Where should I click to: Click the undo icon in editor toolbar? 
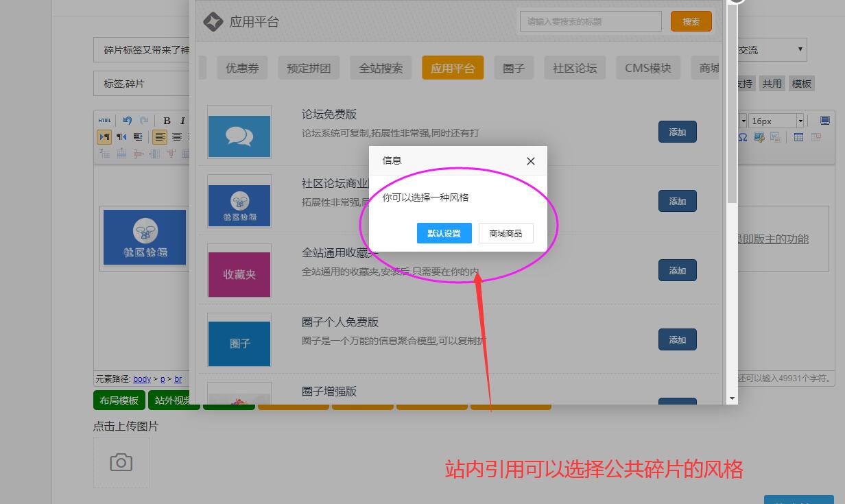(x=127, y=121)
